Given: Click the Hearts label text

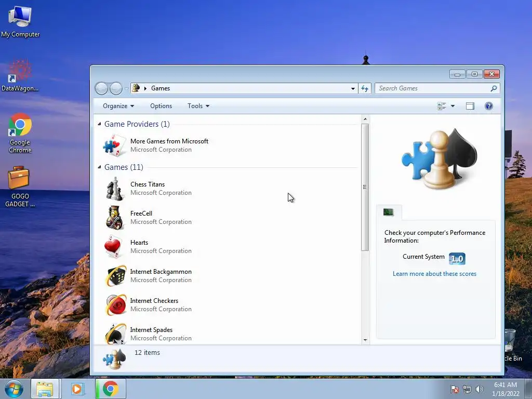Looking at the screenshot, I should pyautogui.click(x=139, y=243).
